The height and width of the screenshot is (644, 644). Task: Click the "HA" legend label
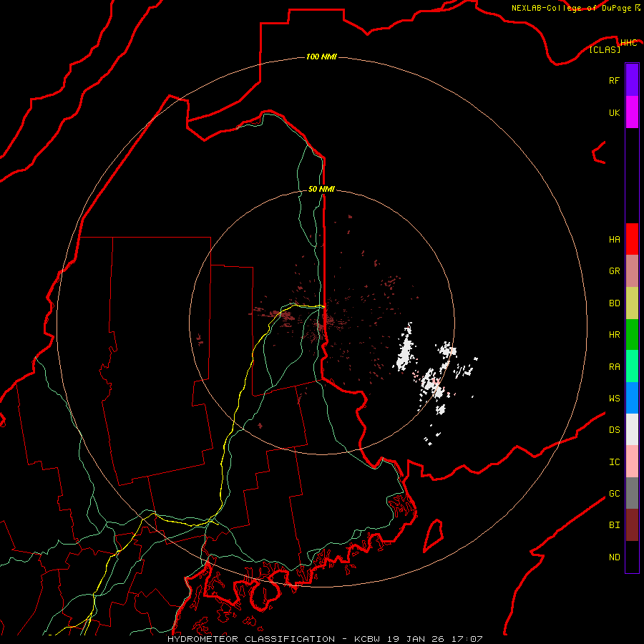click(x=614, y=240)
